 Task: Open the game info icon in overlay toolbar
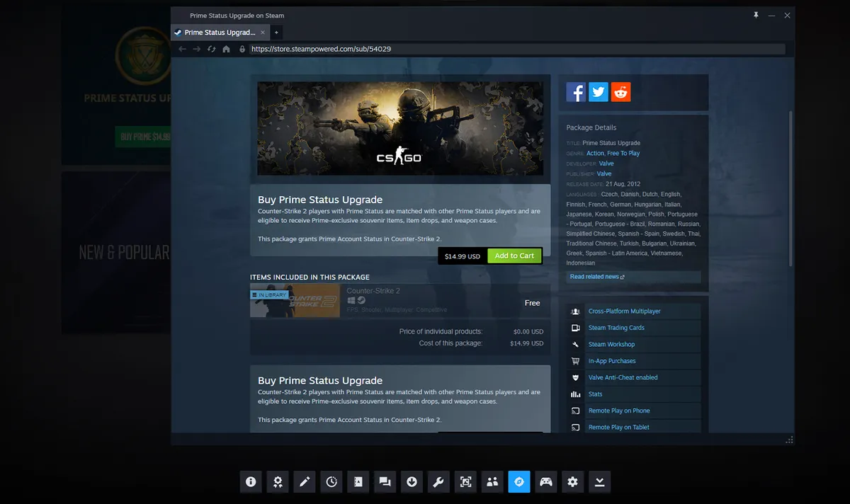pyautogui.click(x=251, y=482)
